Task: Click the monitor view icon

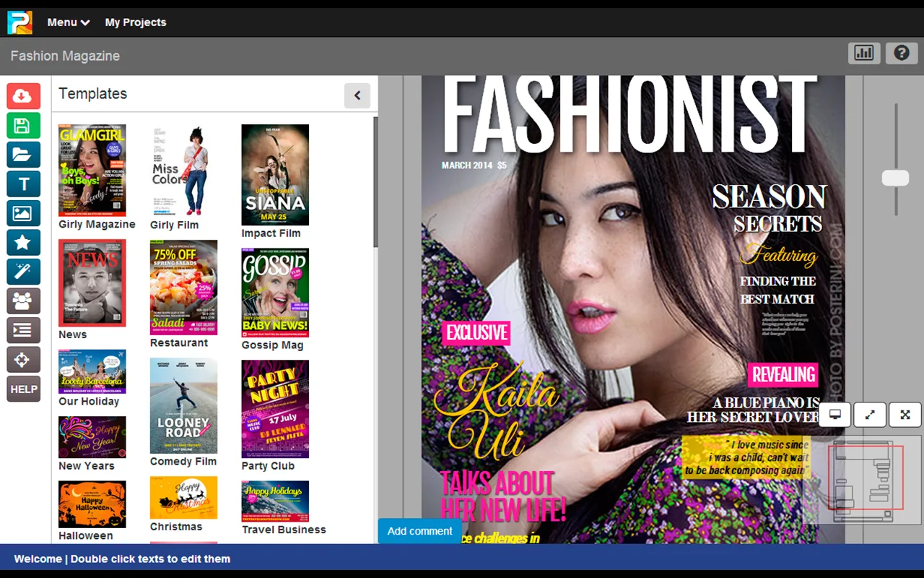Action: click(x=835, y=415)
